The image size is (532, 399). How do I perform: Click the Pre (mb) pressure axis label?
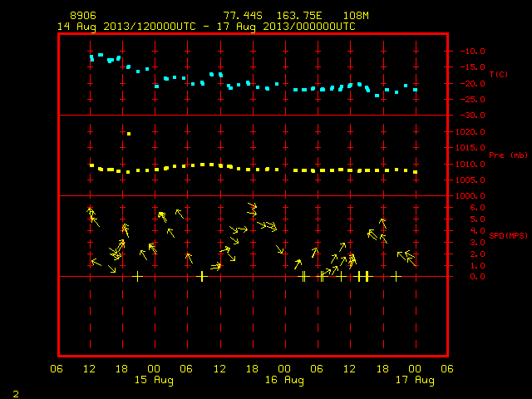pyautogui.click(x=508, y=155)
